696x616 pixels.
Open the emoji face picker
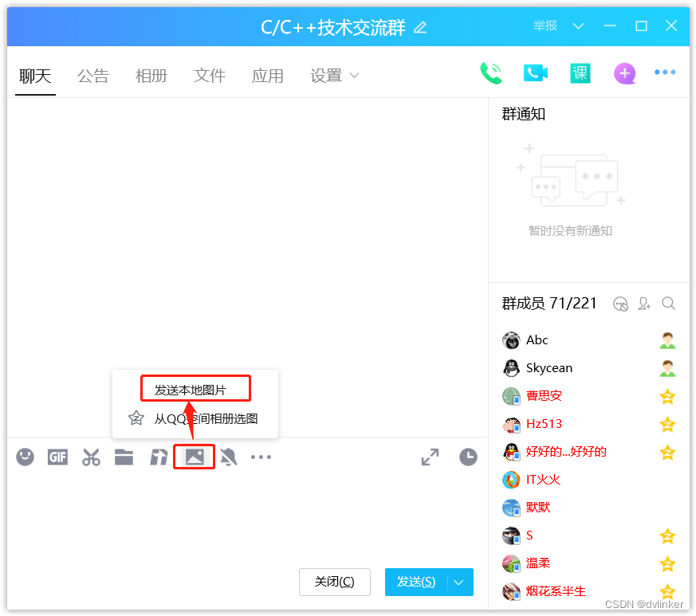(x=26, y=457)
